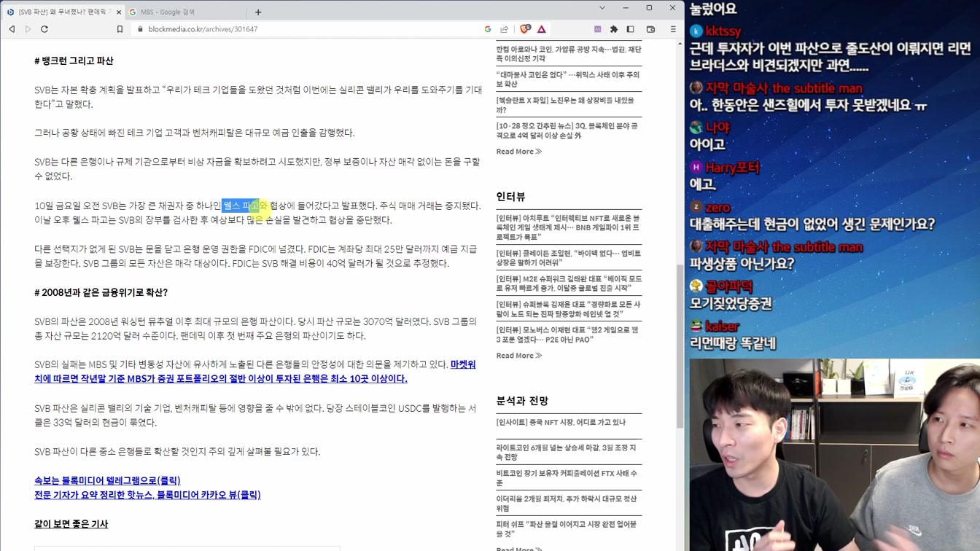This screenshot has height=551, width=980.
Task: Open the Brave Shields lion icon
Action: [525, 29]
